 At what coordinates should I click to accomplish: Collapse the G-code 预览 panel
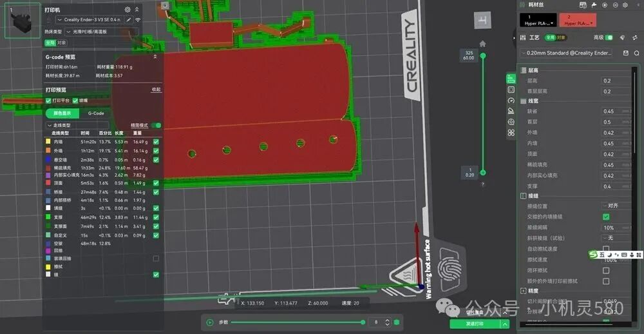[x=155, y=57]
